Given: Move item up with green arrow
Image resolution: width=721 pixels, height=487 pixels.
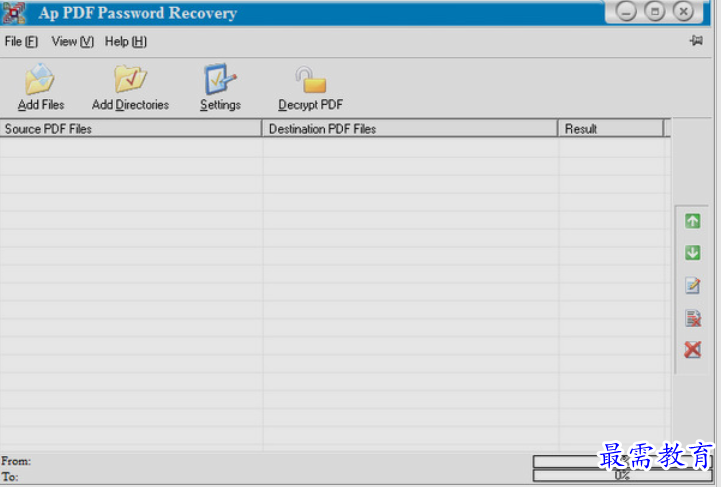Looking at the screenshot, I should tap(692, 221).
